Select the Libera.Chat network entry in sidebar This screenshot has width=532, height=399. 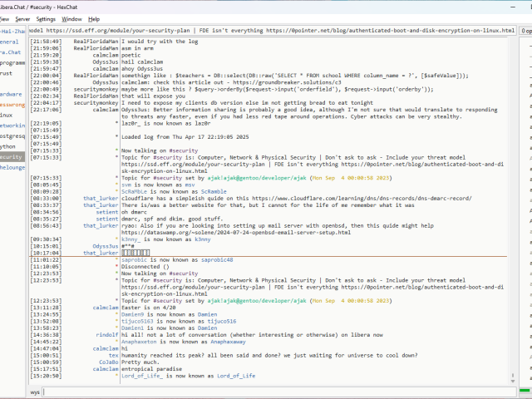click(x=10, y=52)
